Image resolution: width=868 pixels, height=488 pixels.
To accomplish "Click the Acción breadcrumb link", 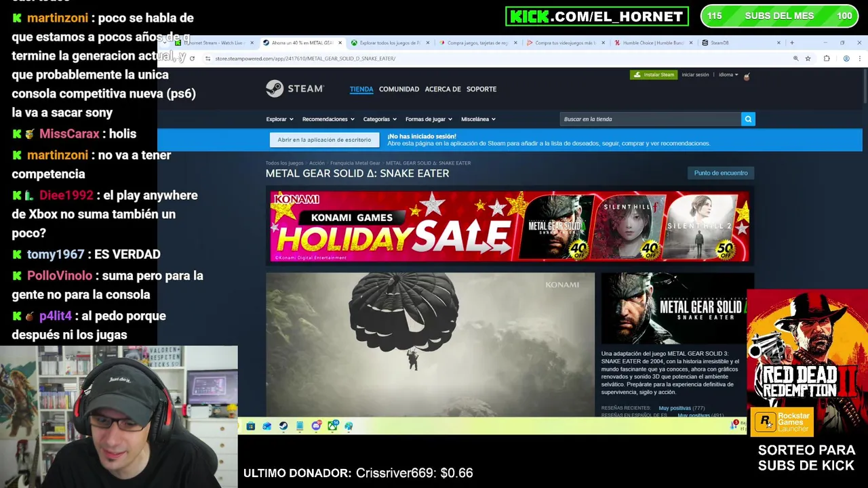I will pos(317,163).
